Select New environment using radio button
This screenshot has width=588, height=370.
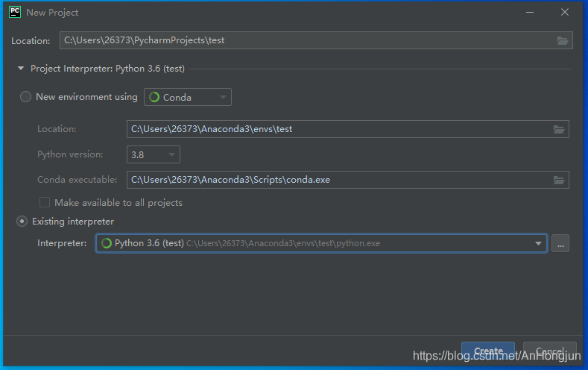[25, 97]
